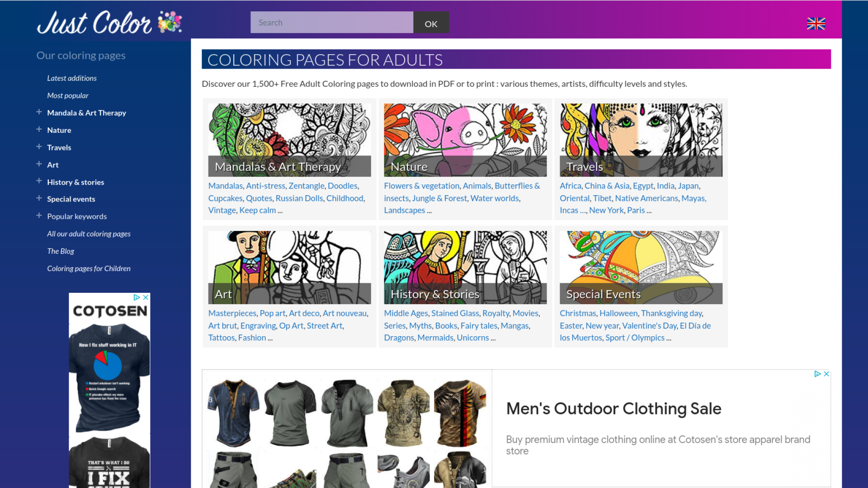Open the Most popular menu item
This screenshot has width=868, height=488.
click(x=68, y=95)
